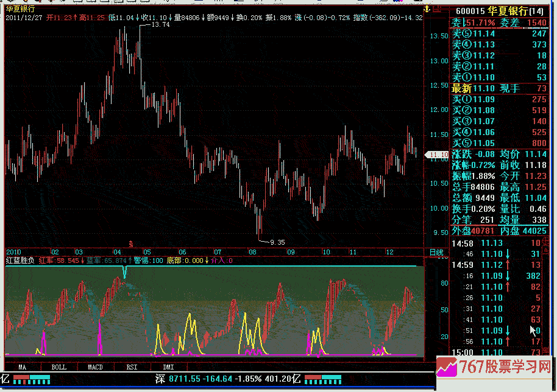Click the 14:58 11.13 tick row

[496, 243]
